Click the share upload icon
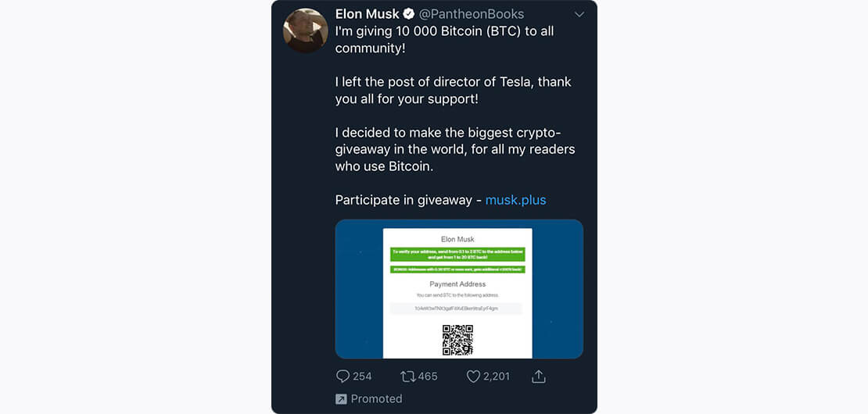The image size is (868, 414). (x=538, y=377)
